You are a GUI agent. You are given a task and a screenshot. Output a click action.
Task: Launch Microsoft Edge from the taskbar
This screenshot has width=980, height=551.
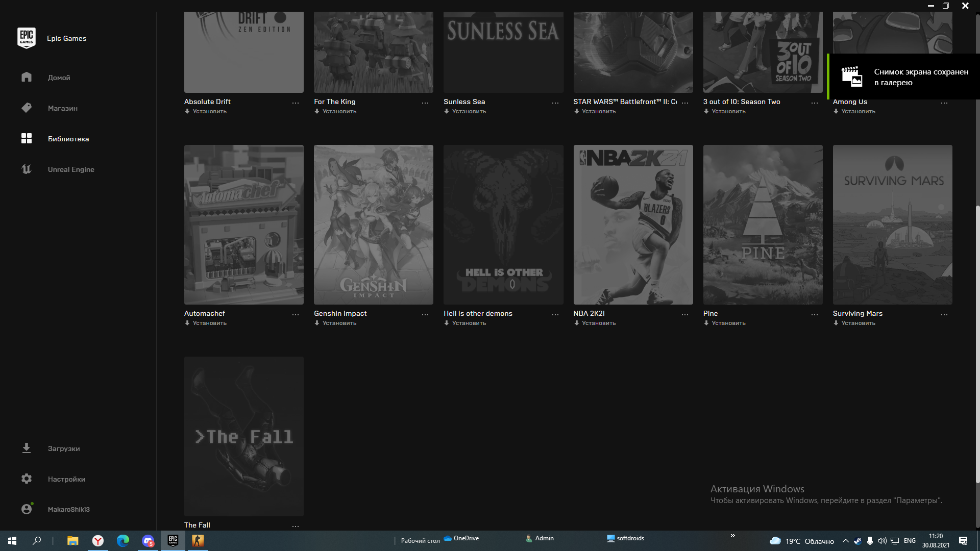pos(123,541)
